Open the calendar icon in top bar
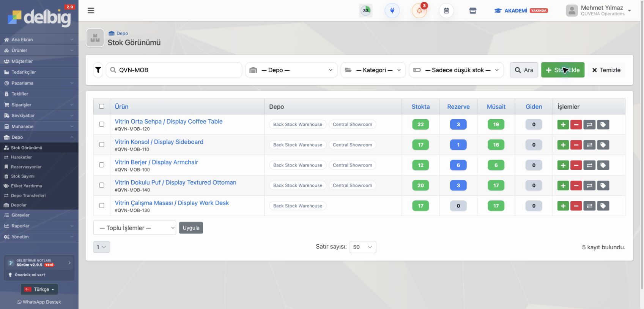644x309 pixels. (446, 11)
